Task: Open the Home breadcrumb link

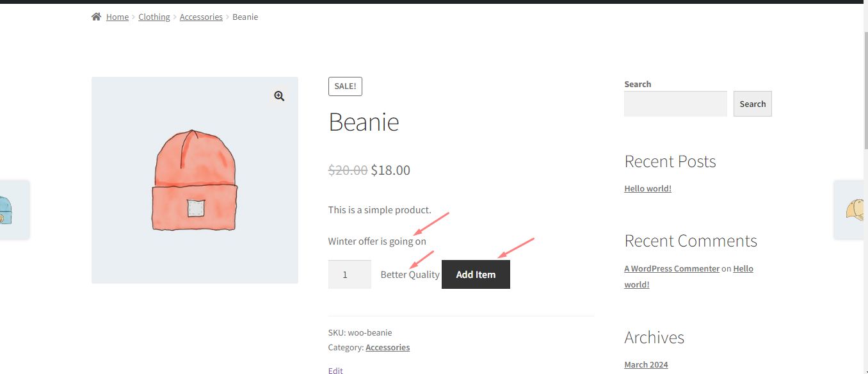Action: tap(117, 17)
